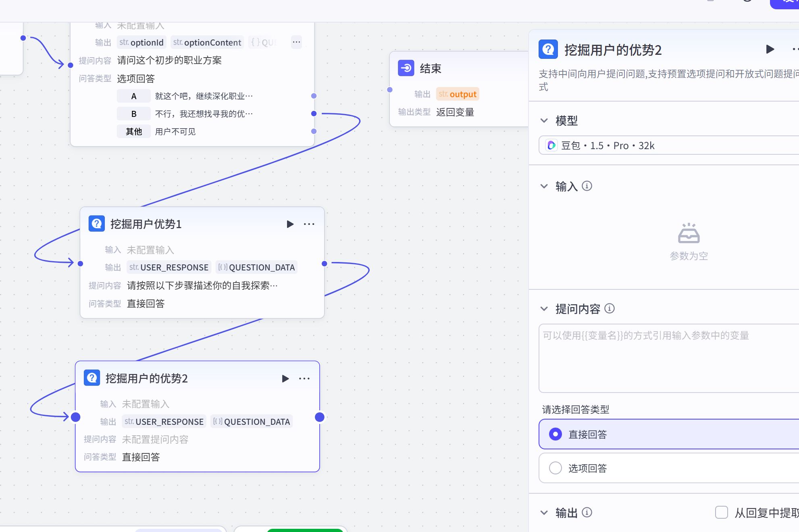This screenshot has width=799, height=532.
Task: Click the 豆包 model logo icon
Action: click(551, 145)
